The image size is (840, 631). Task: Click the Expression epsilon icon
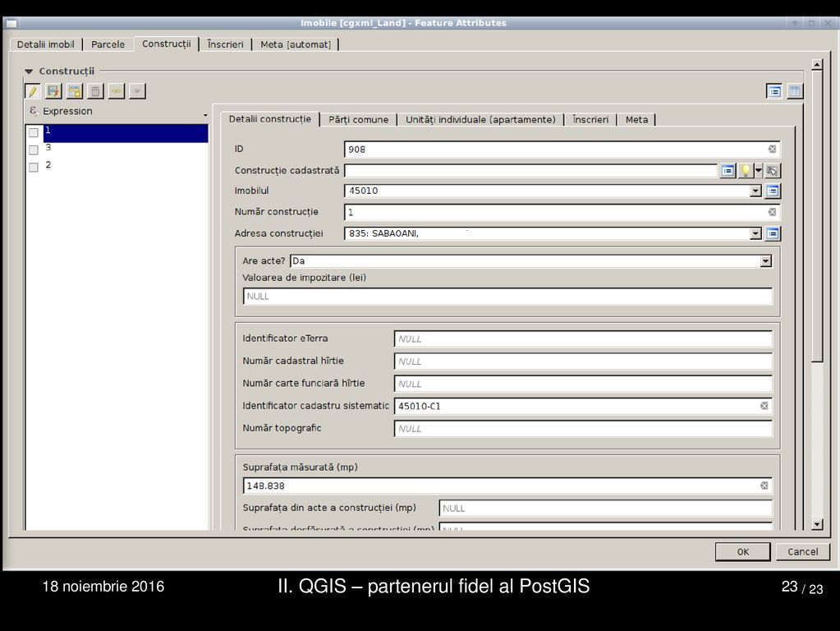[33, 111]
